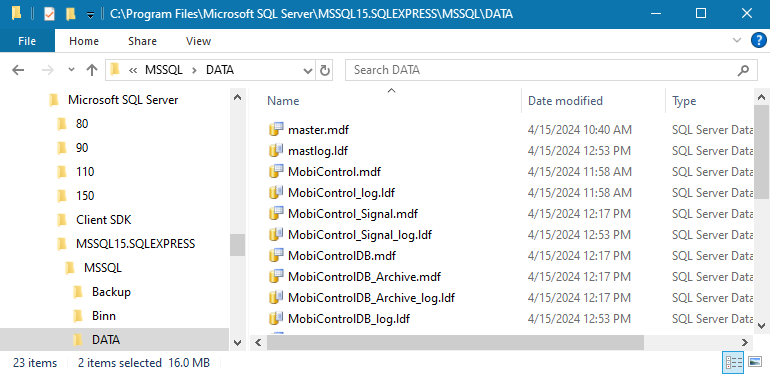Screen dimensions: 770x374
Task: Click the master.mdf file icon
Action: click(x=276, y=130)
